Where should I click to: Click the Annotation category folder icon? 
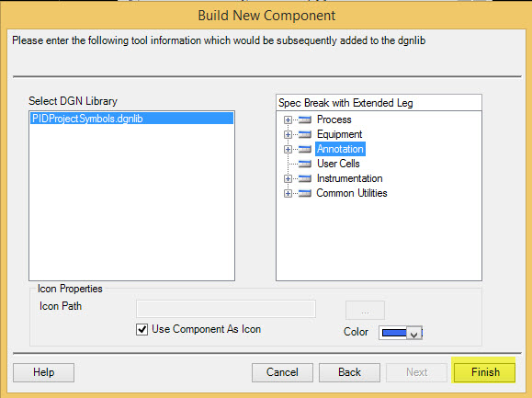point(305,149)
